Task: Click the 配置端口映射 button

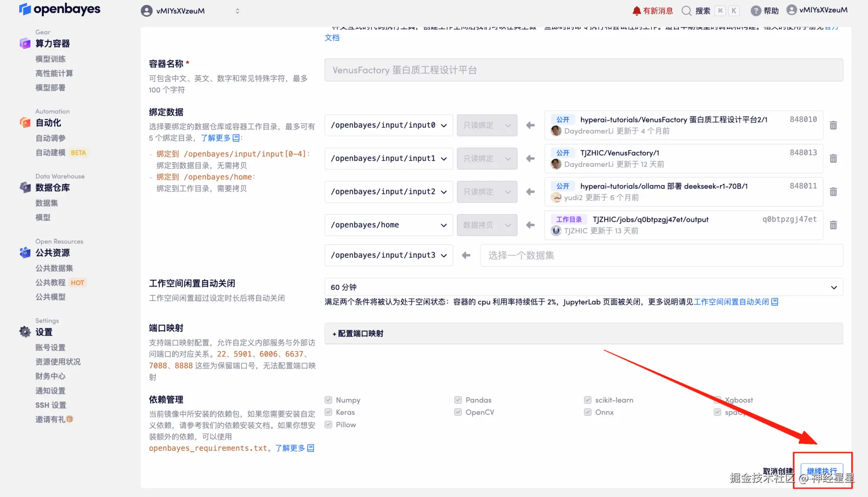Action: point(358,333)
